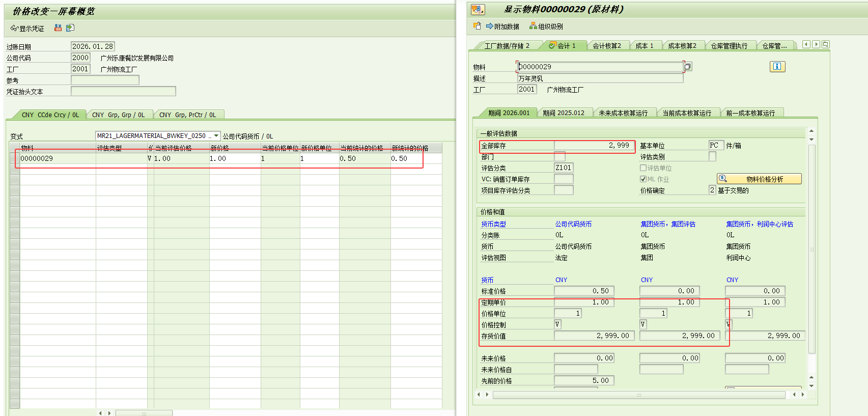The width and height of the screenshot is (868, 416).
Task: Click the 物料价格分析 material price analysis button
Action: (759, 179)
